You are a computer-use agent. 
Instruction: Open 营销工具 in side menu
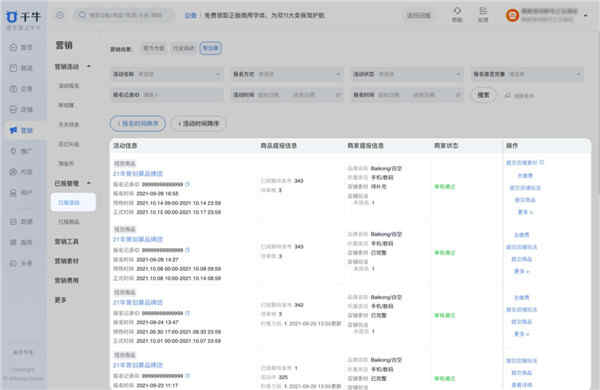tap(67, 241)
